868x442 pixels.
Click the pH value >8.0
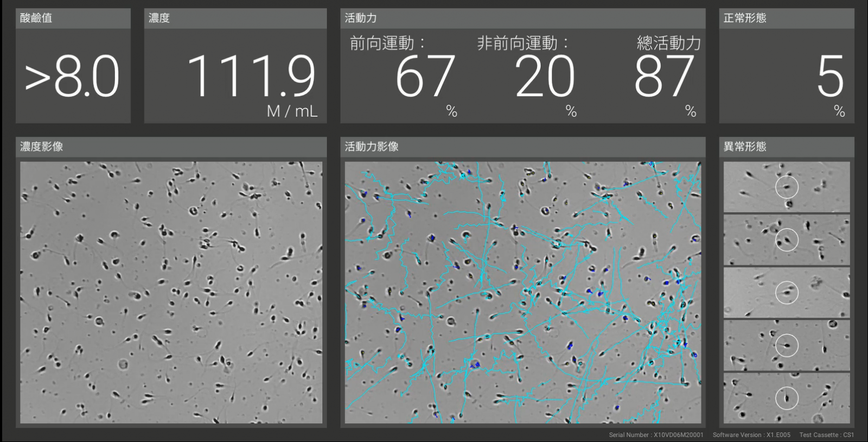[72, 77]
